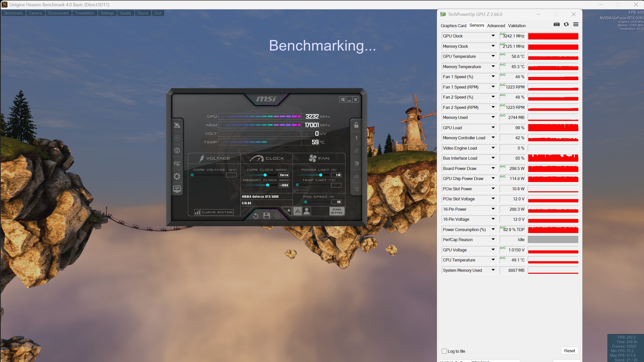Click the Core Clock Curve value field
The width and height of the screenshot is (644, 362).
click(284, 175)
